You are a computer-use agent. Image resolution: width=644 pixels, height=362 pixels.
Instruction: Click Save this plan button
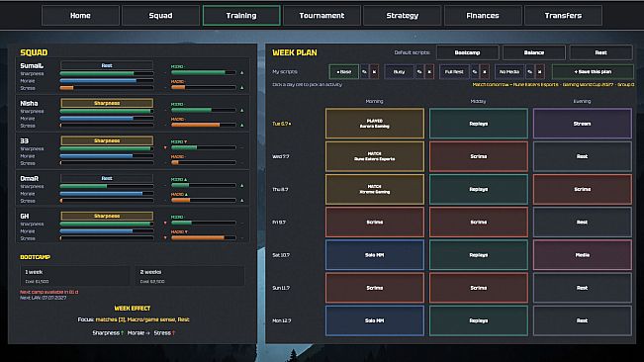pos(593,72)
